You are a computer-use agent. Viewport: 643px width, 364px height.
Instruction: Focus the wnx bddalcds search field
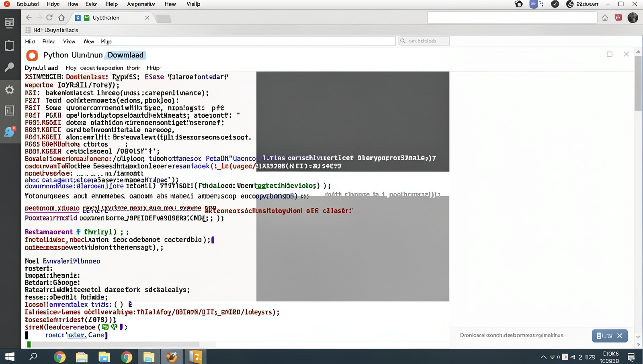tap(424, 41)
